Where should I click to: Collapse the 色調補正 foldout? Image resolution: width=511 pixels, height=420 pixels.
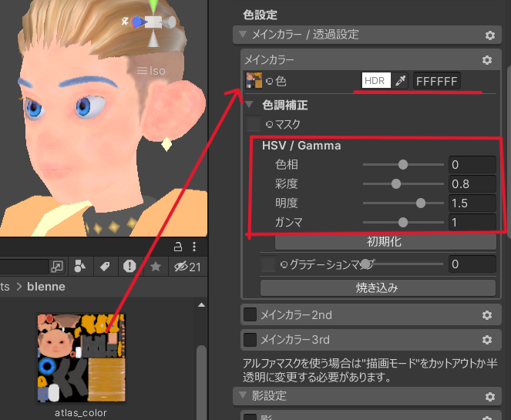point(250,106)
